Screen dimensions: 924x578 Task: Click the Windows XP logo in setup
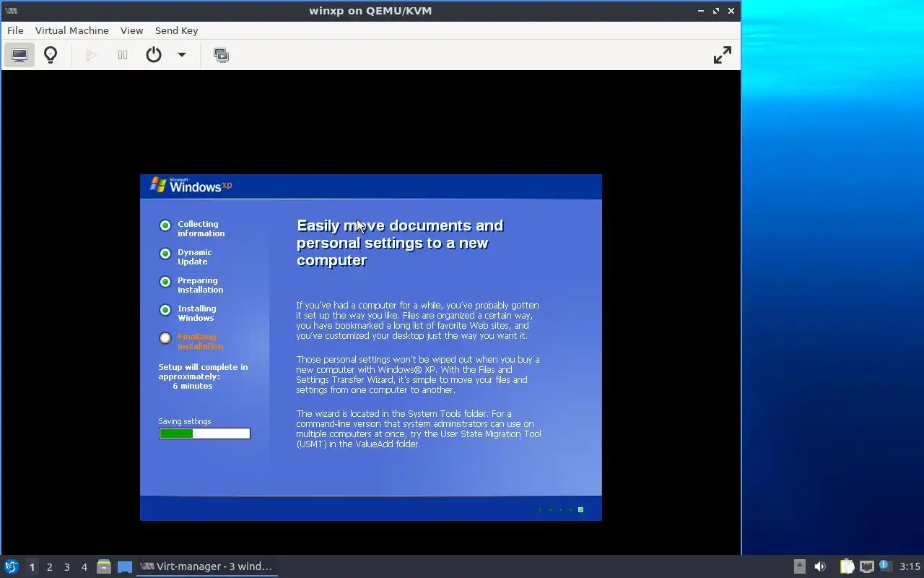[191, 186]
